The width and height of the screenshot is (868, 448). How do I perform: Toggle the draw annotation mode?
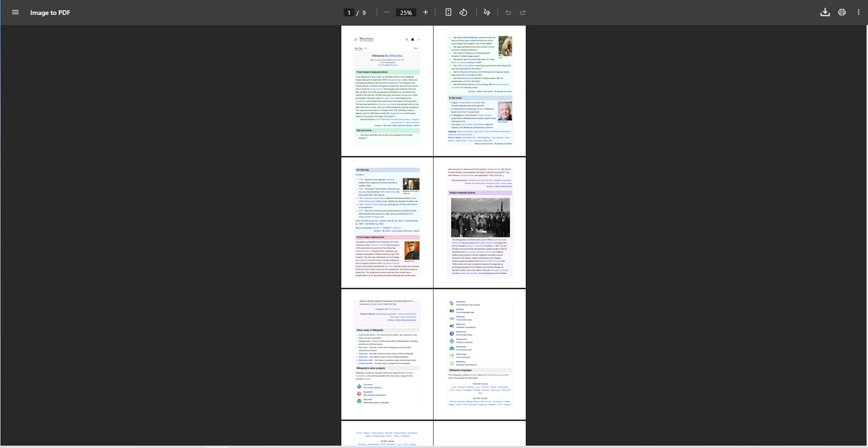coord(486,13)
